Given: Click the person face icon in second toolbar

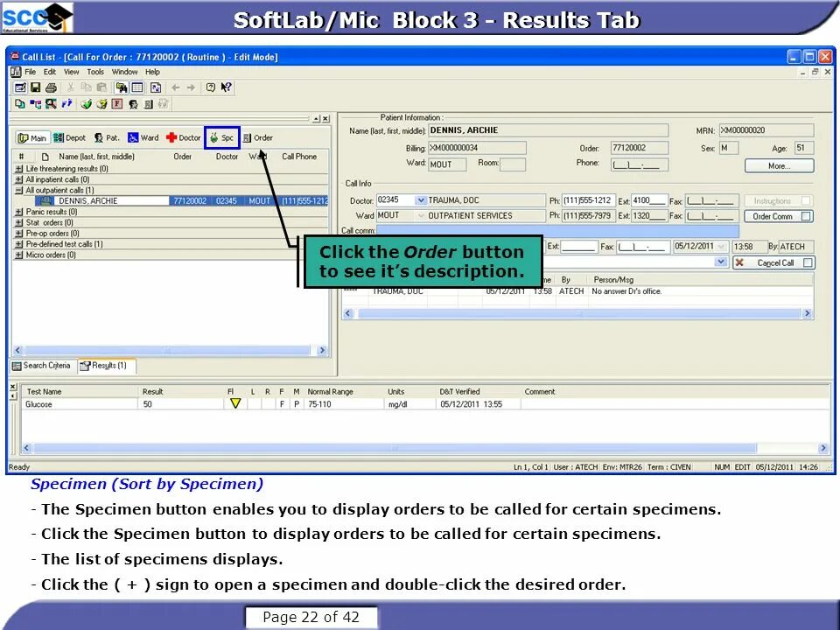Looking at the screenshot, I should click(x=133, y=104).
